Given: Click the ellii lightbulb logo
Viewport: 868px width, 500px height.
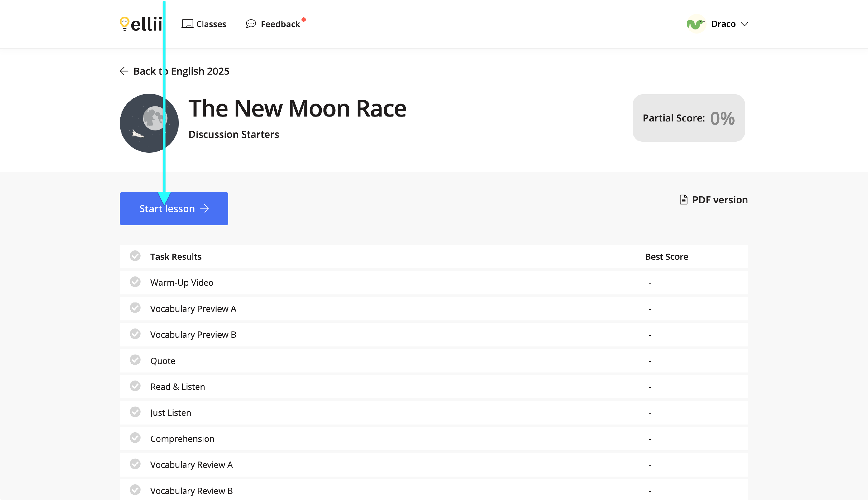Looking at the screenshot, I should click(x=124, y=23).
